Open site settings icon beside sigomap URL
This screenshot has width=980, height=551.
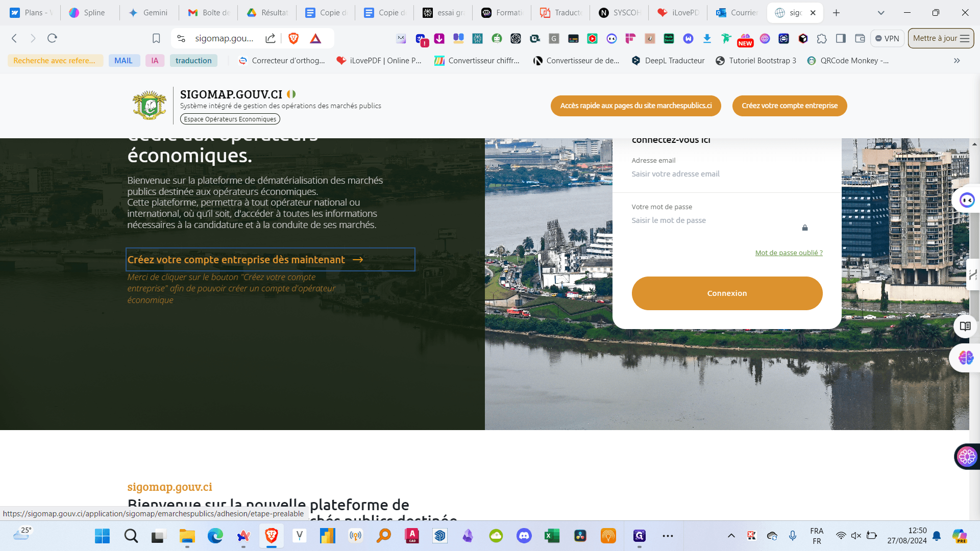coord(181,38)
